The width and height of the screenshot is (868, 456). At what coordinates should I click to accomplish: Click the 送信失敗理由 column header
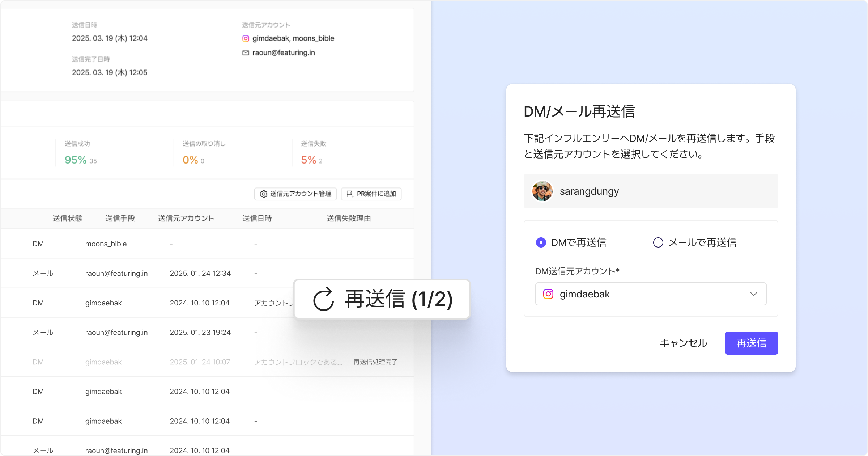[x=349, y=219]
